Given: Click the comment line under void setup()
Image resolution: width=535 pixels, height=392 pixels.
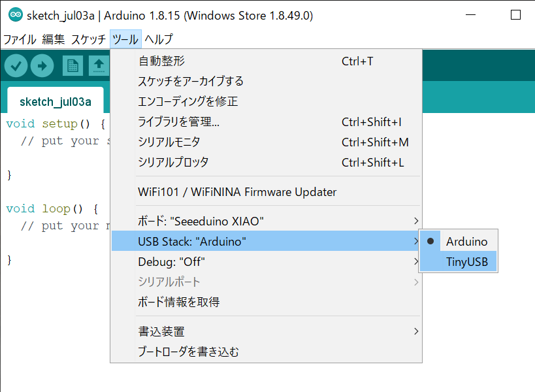Looking at the screenshot, I should 65,140.
